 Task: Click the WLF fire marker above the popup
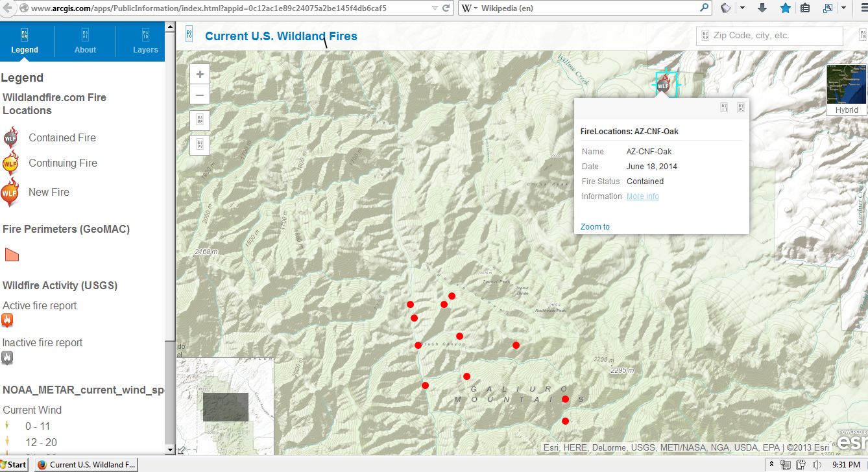[x=663, y=84]
